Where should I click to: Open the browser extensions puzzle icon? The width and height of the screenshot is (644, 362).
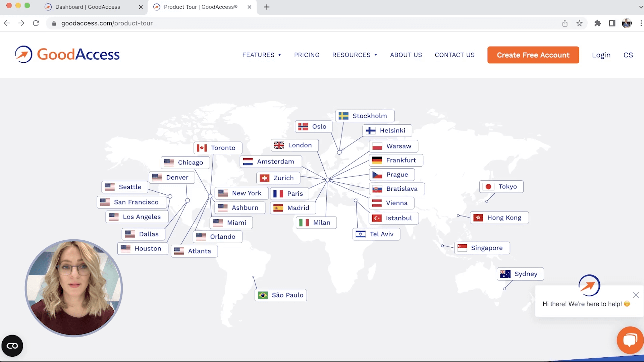click(x=597, y=23)
